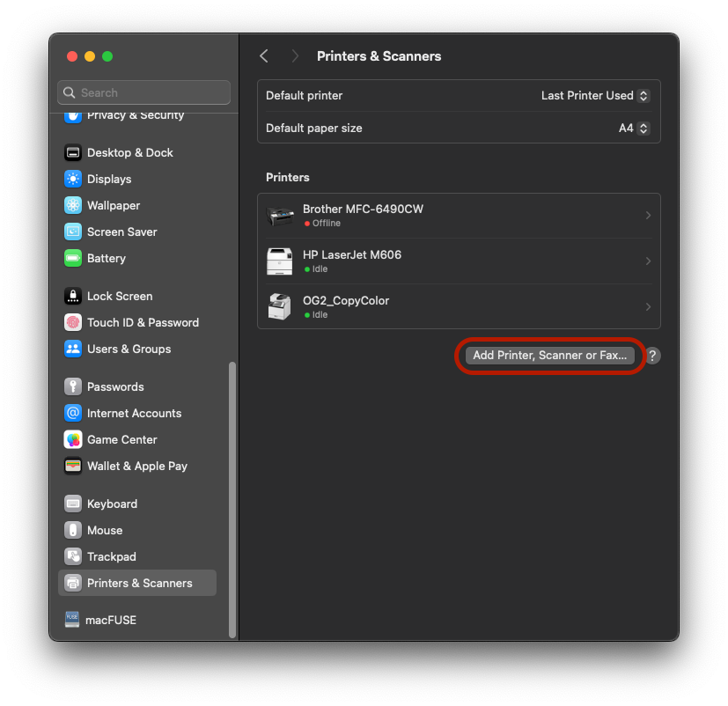The height and width of the screenshot is (706, 728).
Task: Select Wallet & Apple Pay in sidebar
Action: point(136,466)
